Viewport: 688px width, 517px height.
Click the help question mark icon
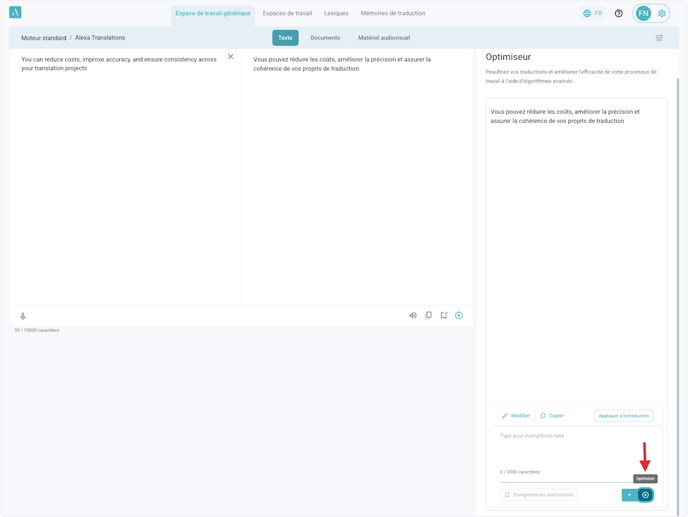click(x=618, y=14)
